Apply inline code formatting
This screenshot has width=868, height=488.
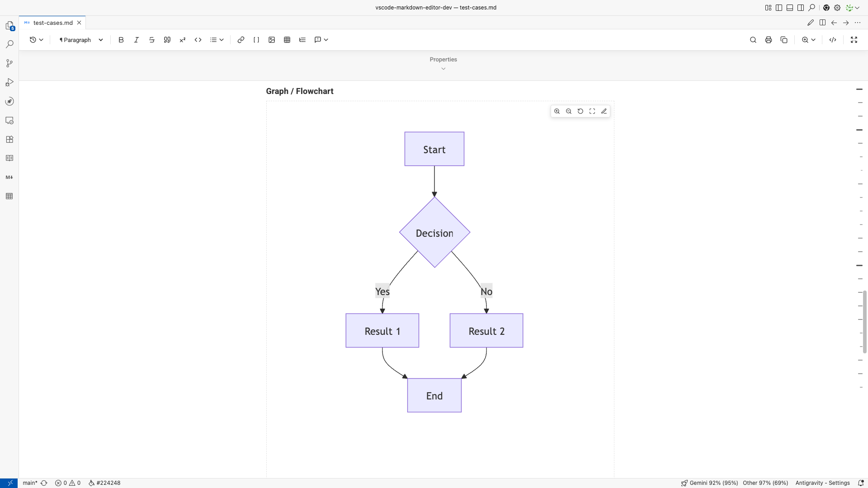[x=198, y=40]
